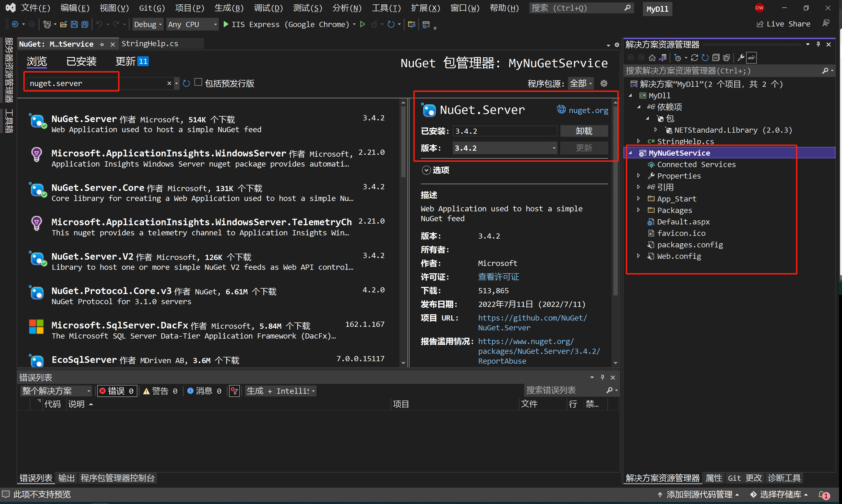Switch to 程序包管理器控制台 bottom tab

117,478
